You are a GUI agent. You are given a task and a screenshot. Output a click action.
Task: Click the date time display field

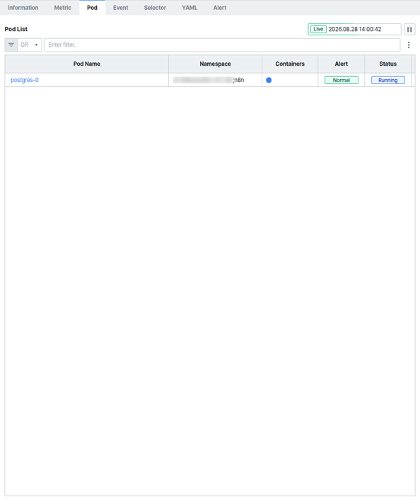pyautogui.click(x=355, y=29)
